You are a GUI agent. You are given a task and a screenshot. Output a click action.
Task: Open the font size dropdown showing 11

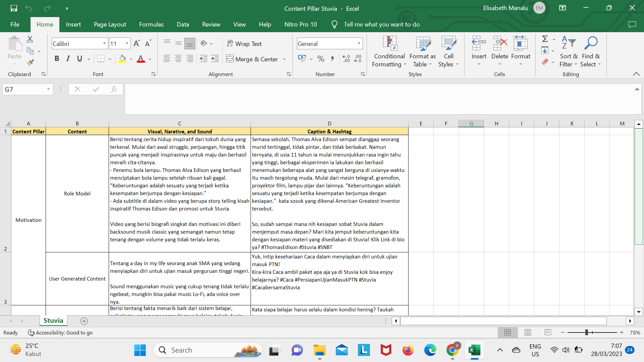pos(127,44)
